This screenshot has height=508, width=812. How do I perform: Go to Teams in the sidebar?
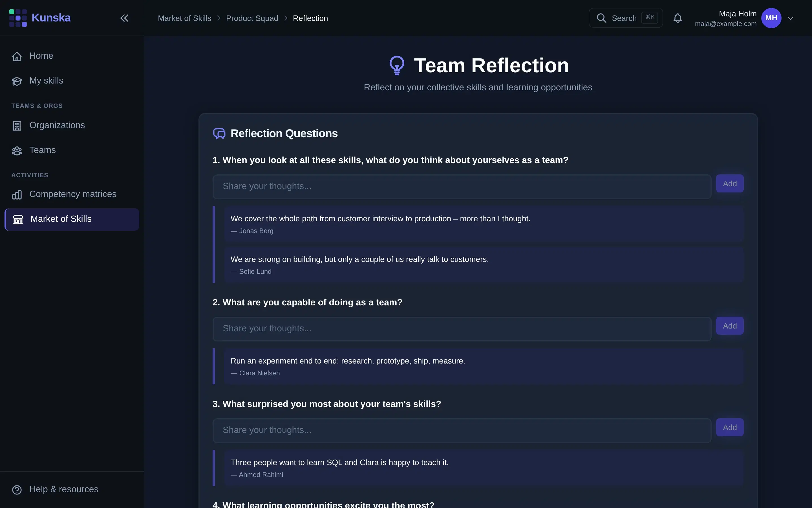coord(72,150)
